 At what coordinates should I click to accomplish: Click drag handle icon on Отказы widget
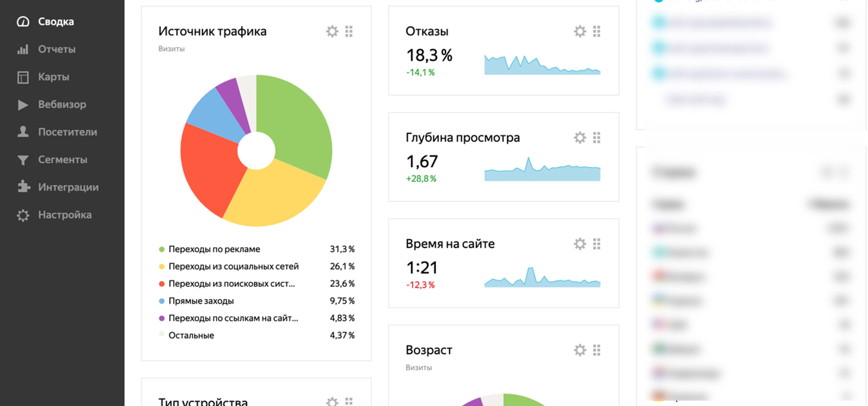[x=597, y=31]
